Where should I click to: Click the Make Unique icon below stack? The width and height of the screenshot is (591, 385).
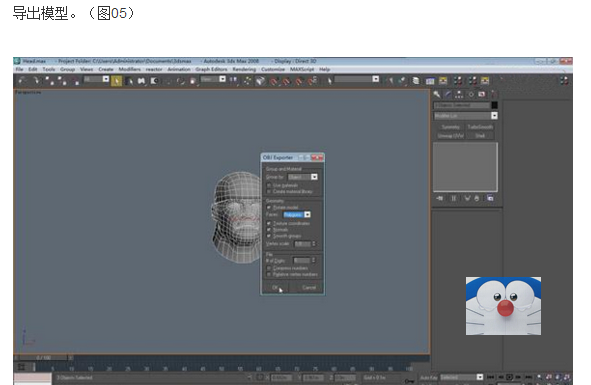point(467,198)
